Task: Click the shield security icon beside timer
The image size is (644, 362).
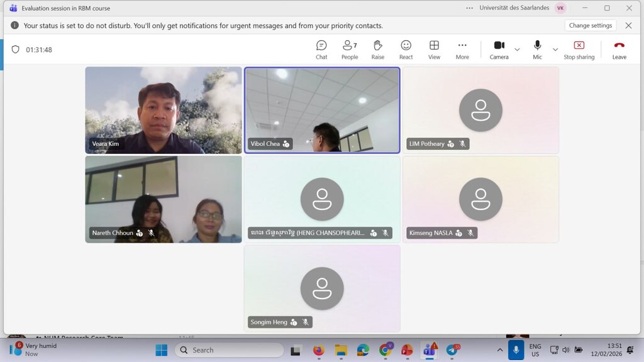Action: 16,50
